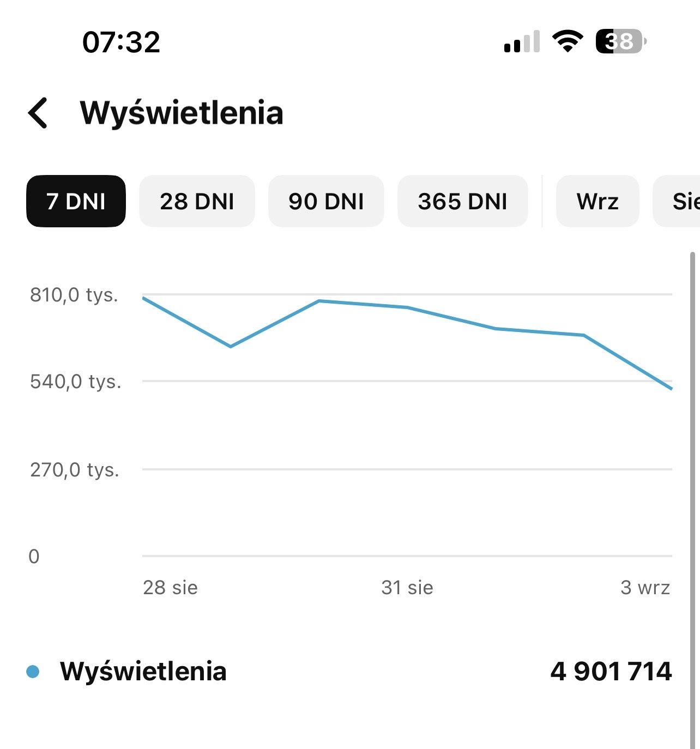Switch to the 90 DNI tab
The height and width of the screenshot is (749, 700).
(326, 201)
